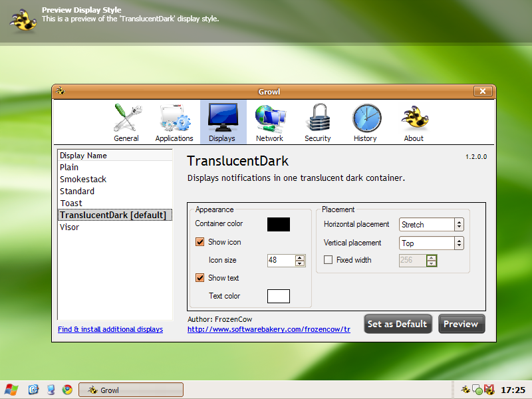Open the History clock tab

click(365, 122)
